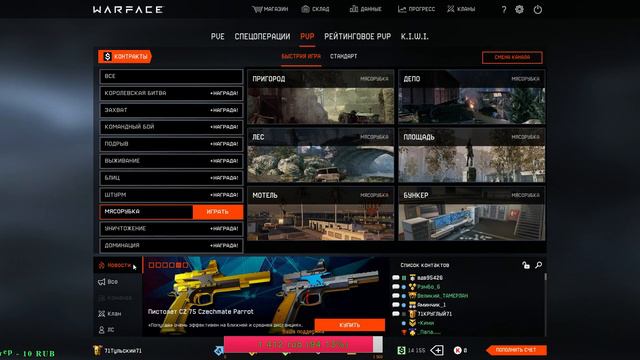Open the Лес map thumbnail
Viewport: 640px width, 360px height.
(x=320, y=156)
